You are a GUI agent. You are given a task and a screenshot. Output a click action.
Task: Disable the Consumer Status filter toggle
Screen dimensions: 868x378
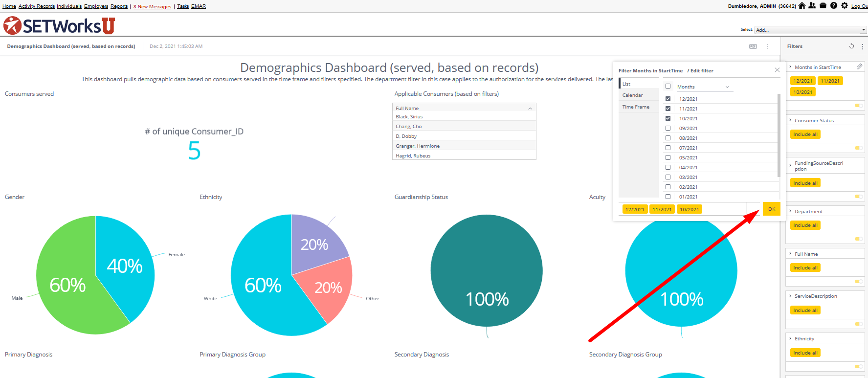(858, 148)
